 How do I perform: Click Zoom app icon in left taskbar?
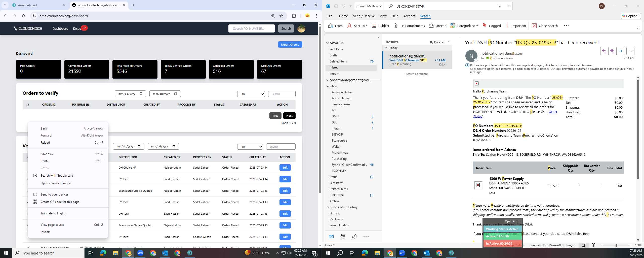140,253
